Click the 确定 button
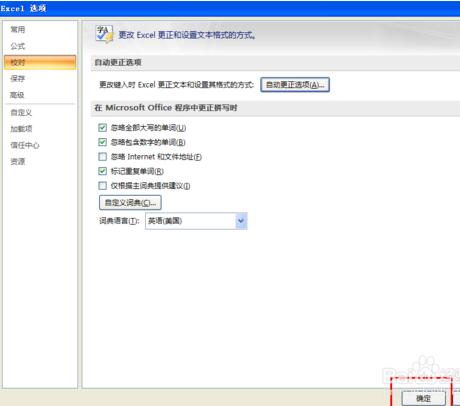Screen dimensions: 460x406 tap(423, 398)
